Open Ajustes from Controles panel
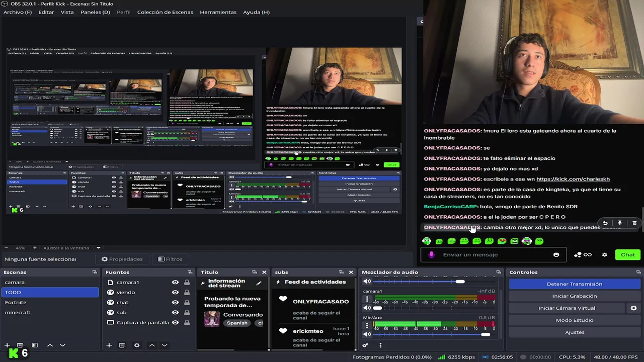Screen dimensions: 644x362 point(575,332)
